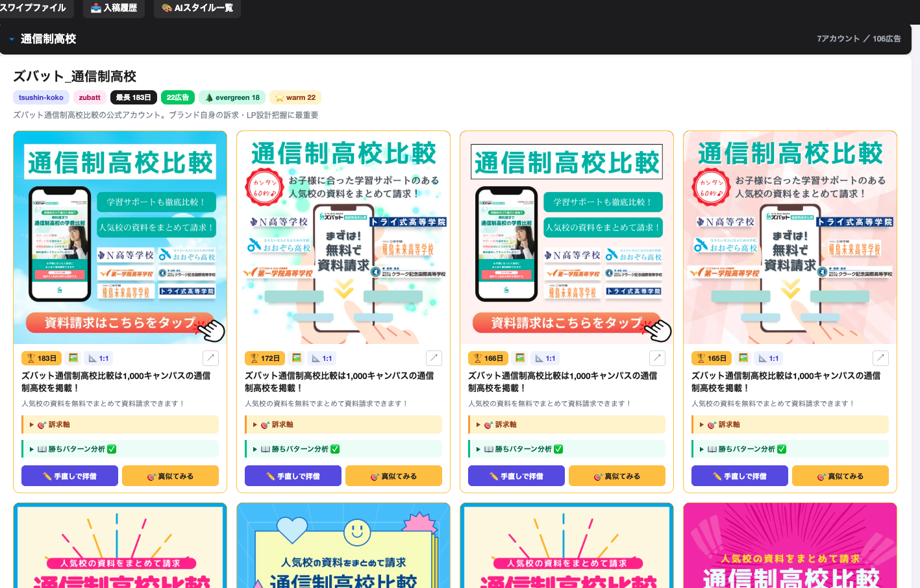
Task: Click 真似てみる on the 172日 card
Action: [393, 476]
